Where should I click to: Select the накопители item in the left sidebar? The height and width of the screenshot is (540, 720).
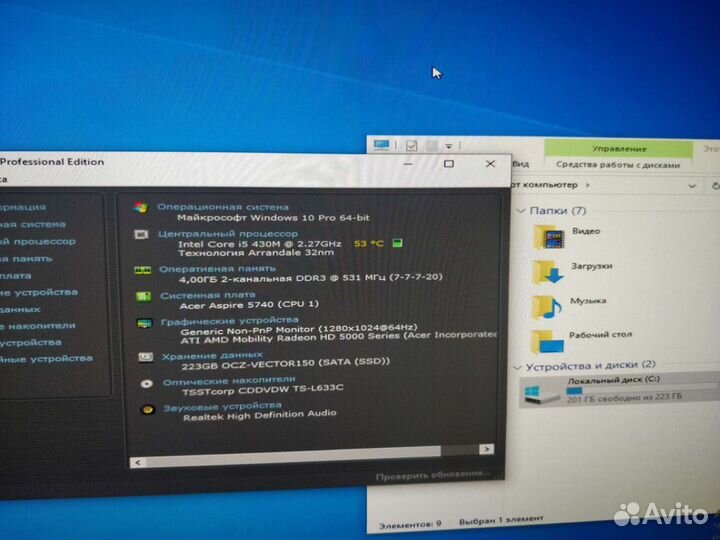[38, 326]
